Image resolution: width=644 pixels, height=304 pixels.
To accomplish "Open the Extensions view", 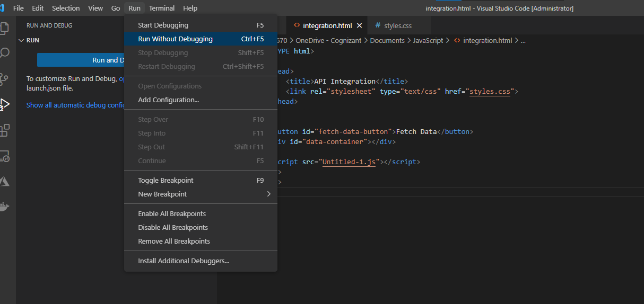I will coord(4,130).
